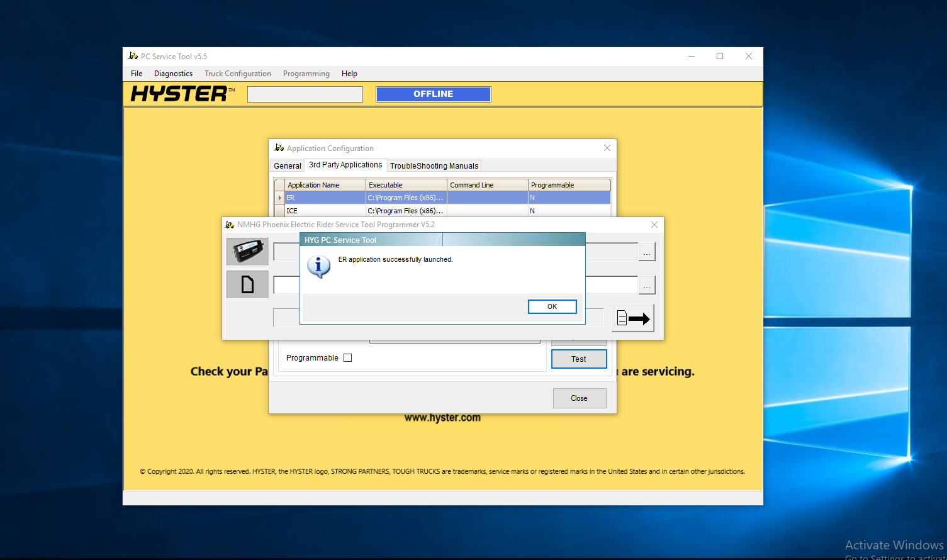The height and width of the screenshot is (560, 947).
Task: Click the Programmable column header
Action: (x=569, y=185)
